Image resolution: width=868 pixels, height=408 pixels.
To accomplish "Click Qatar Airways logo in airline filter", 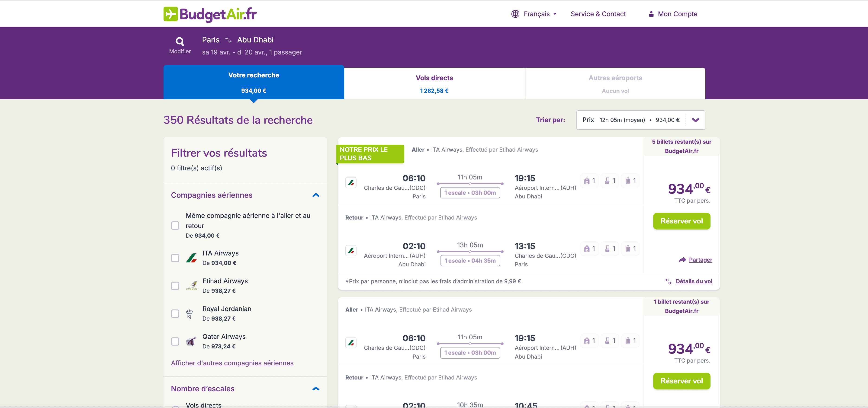I will click(x=191, y=341).
